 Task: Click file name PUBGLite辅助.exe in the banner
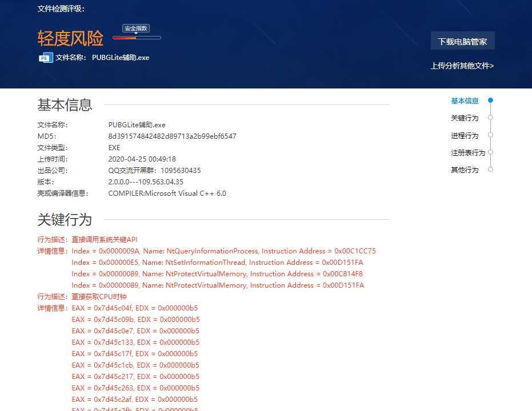point(121,58)
